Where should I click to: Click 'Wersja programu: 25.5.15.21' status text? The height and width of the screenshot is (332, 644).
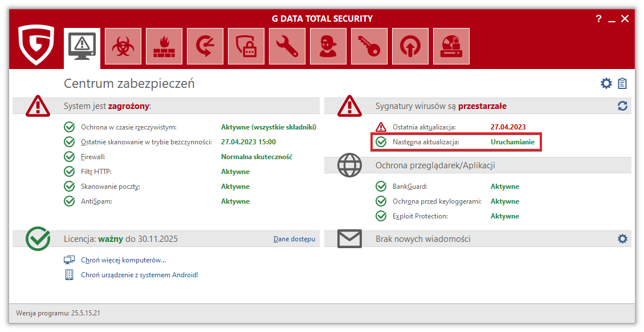pyautogui.click(x=58, y=313)
